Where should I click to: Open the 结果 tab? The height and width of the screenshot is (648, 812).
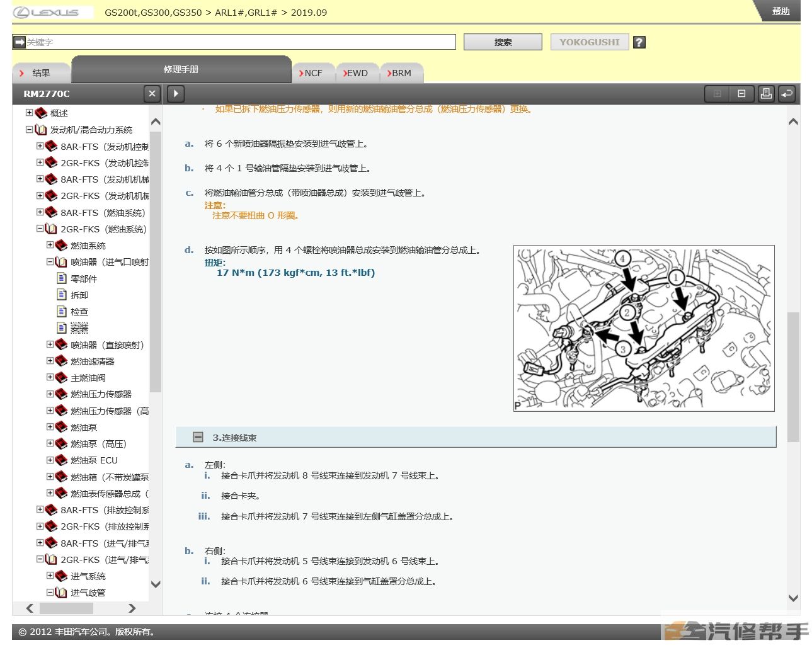[x=42, y=72]
